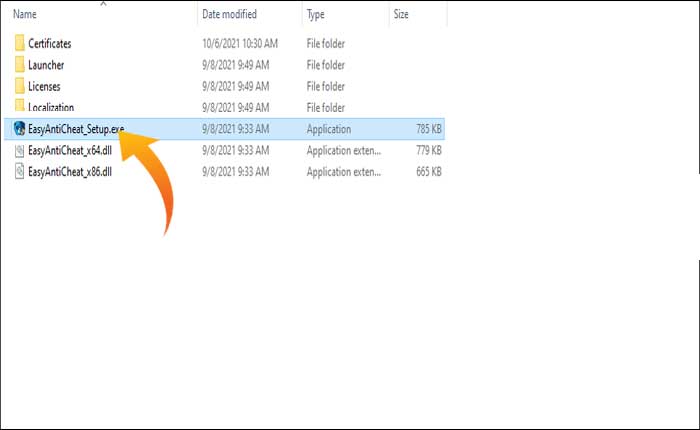Image resolution: width=700 pixels, height=430 pixels.
Task: Click the date 10/6/2021 10:30 AM
Action: 240,44
